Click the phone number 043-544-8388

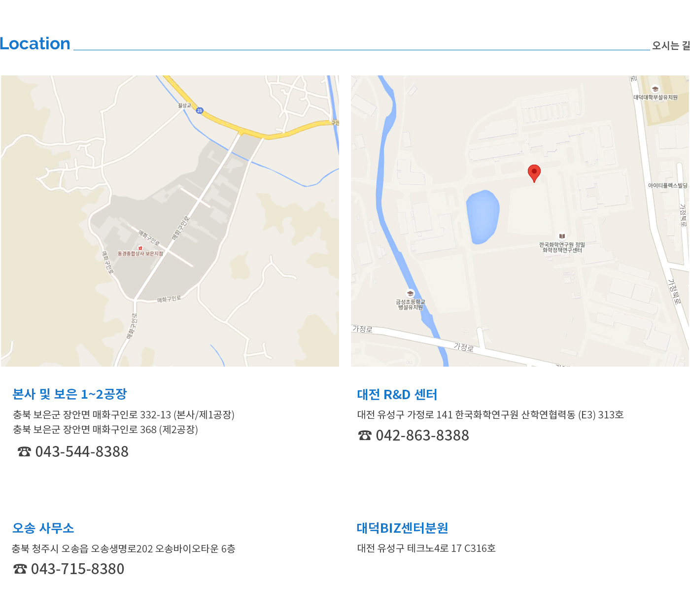(82, 452)
